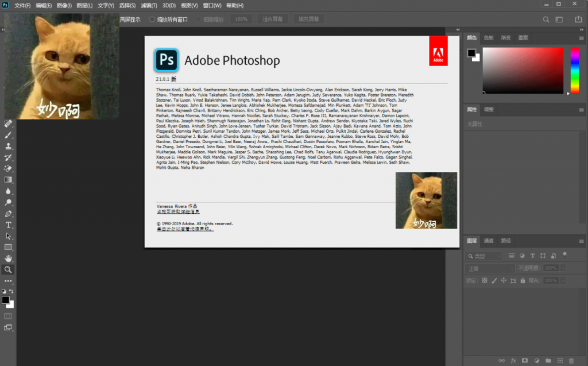Select the Path Selection arrow tool
This screenshot has width=588, height=366.
[x=8, y=236]
